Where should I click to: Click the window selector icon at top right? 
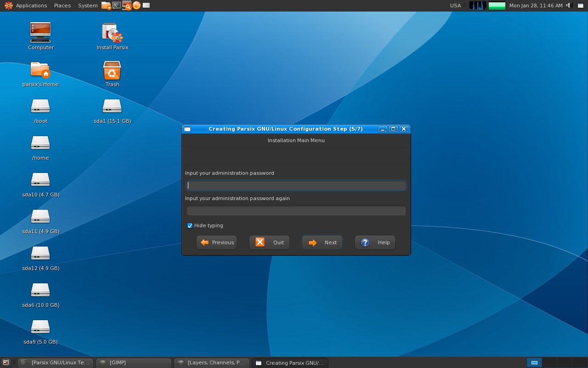(581, 6)
